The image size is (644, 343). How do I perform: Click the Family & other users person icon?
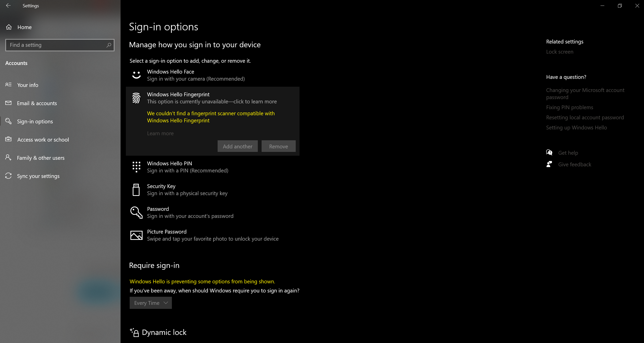8,157
